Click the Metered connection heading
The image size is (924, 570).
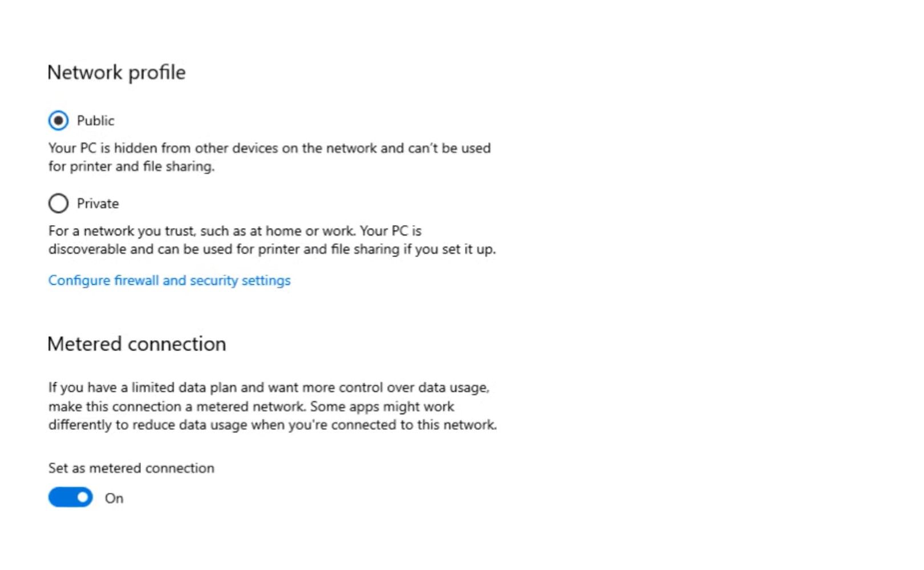137,344
